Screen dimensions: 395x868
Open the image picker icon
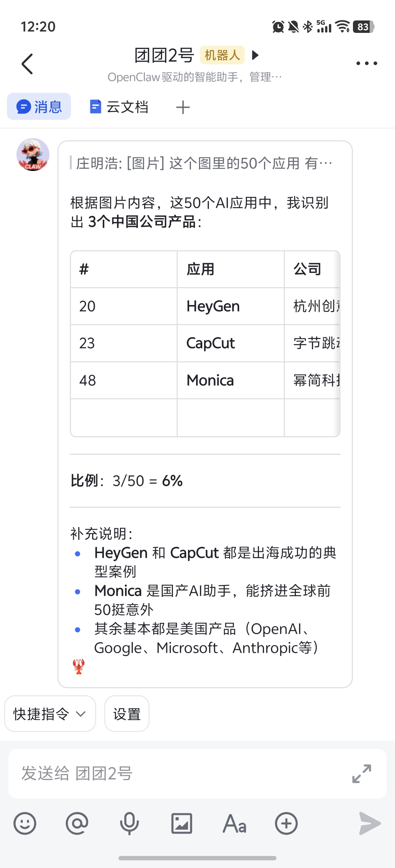point(182,823)
